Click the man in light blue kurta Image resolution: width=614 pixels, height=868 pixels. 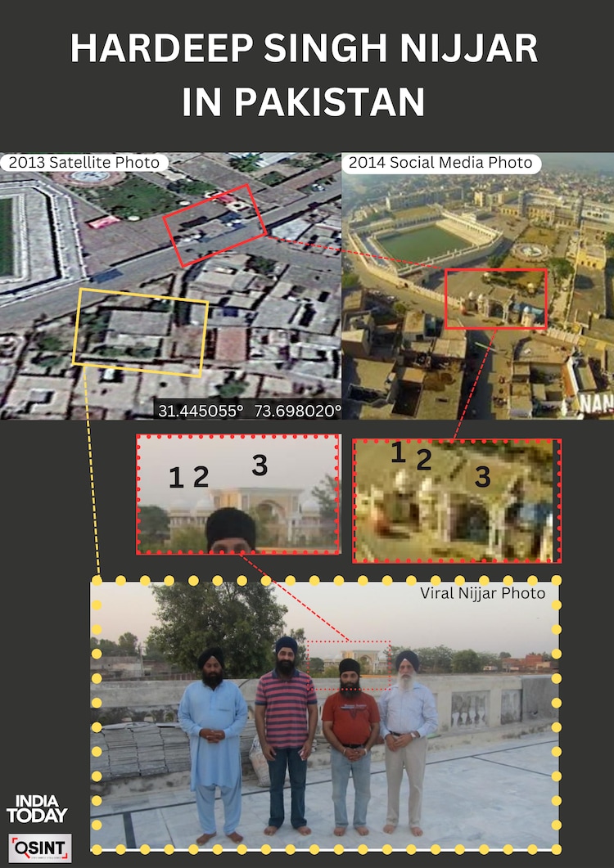(213, 728)
